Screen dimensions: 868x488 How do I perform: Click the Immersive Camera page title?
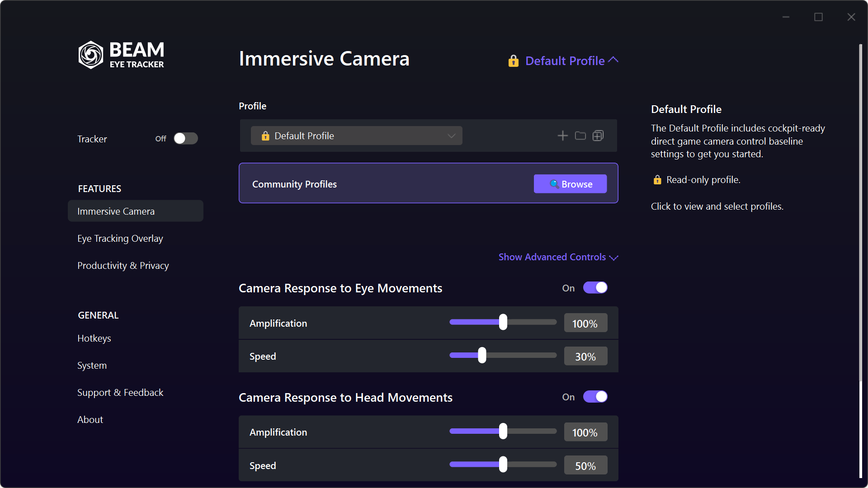point(324,59)
